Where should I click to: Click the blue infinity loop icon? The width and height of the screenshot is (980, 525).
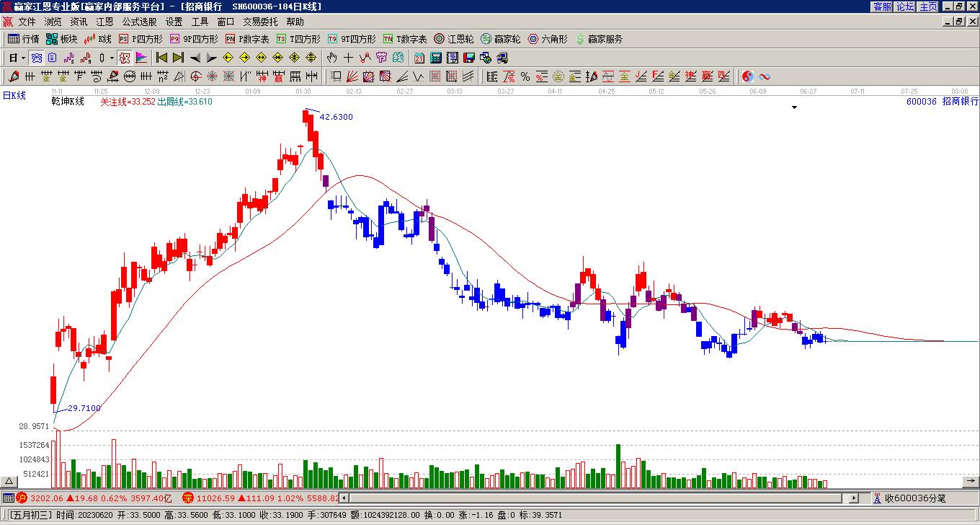click(765, 76)
